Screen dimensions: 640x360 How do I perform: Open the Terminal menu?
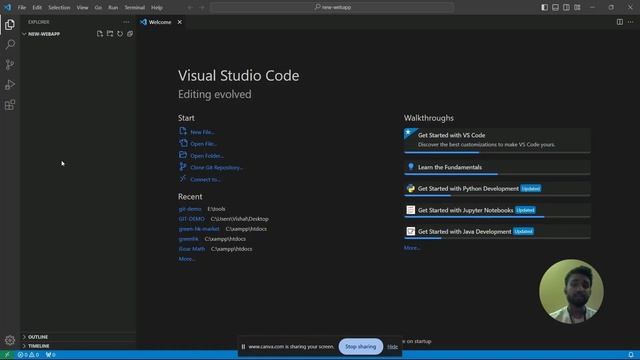point(135,7)
